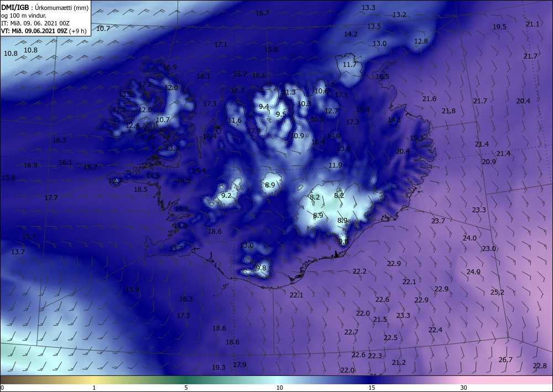Click the 14.1 value on the map

(394, 120)
